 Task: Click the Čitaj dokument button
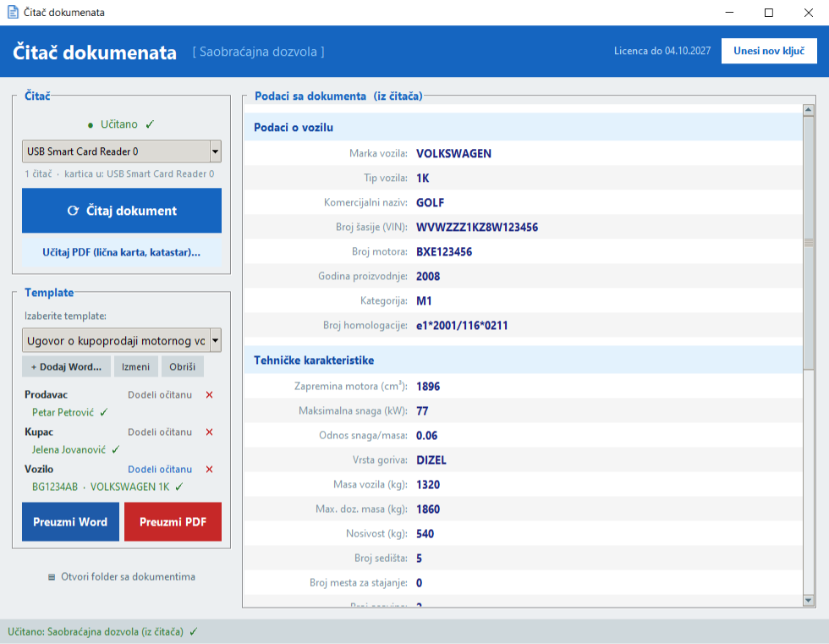point(122,211)
